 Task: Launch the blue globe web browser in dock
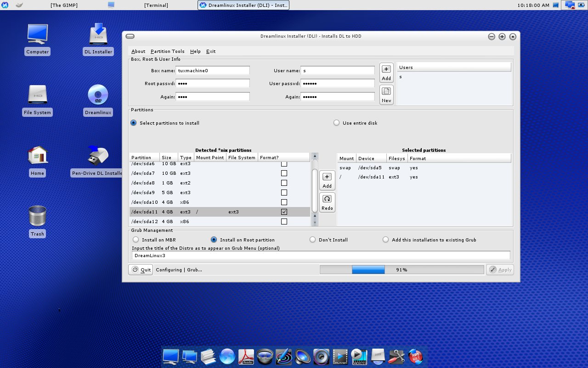point(227,356)
